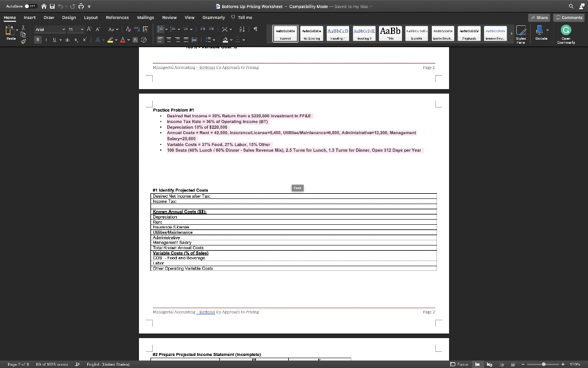Switch to the Review ribbon tab
This screenshot has height=368, width=588.
(x=169, y=17)
